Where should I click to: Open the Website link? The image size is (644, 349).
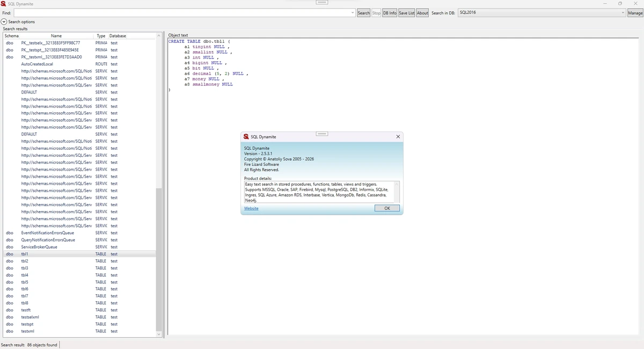(251, 208)
